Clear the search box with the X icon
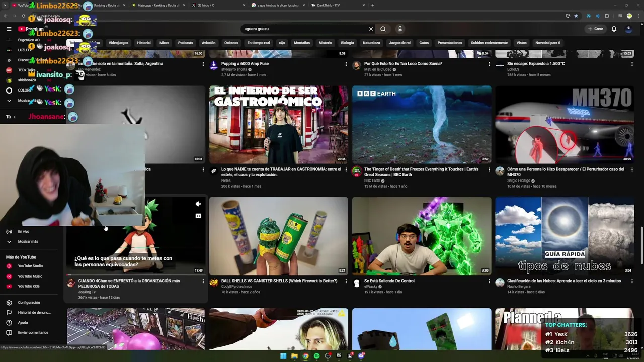Screen dimensions: 644x362 pyautogui.click(x=371, y=29)
